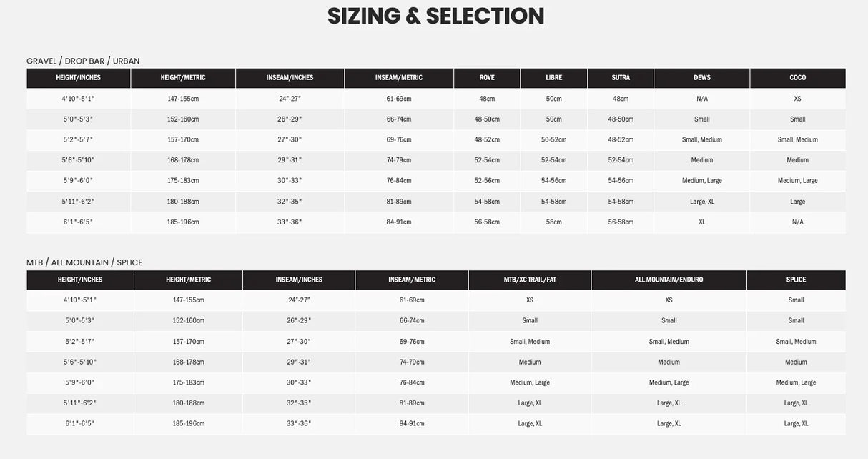Select the MTB/XC TRAIL/FAT column header
Image resolution: width=868 pixels, height=459 pixels.
pos(529,280)
